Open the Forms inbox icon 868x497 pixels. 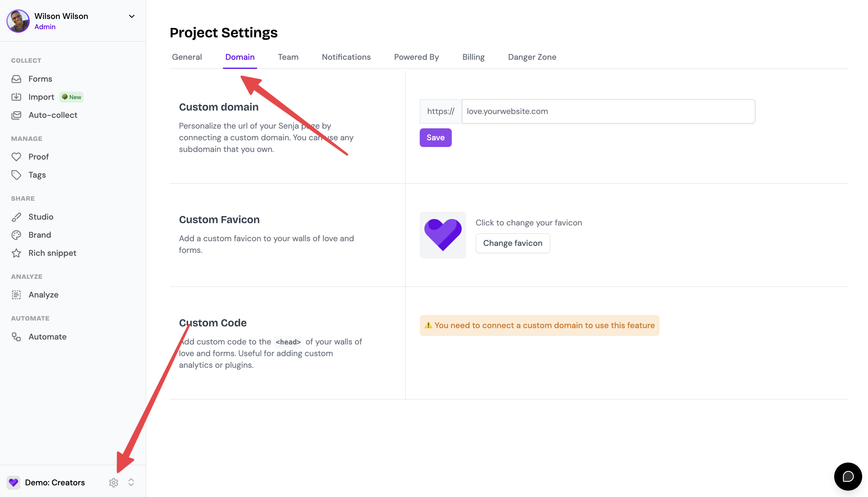coord(16,79)
